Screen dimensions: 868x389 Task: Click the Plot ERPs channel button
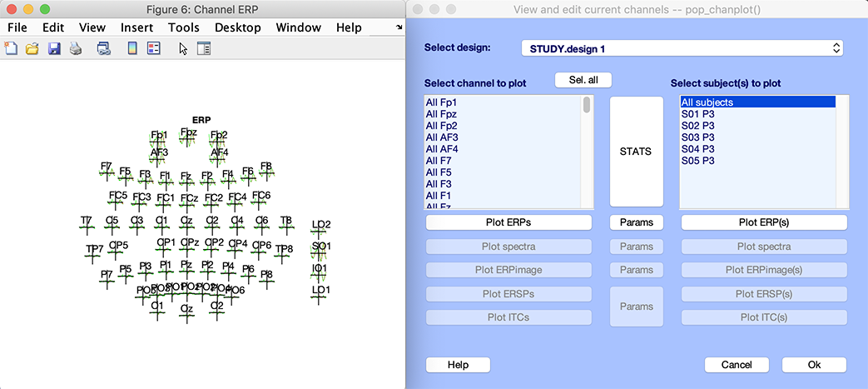coord(508,222)
